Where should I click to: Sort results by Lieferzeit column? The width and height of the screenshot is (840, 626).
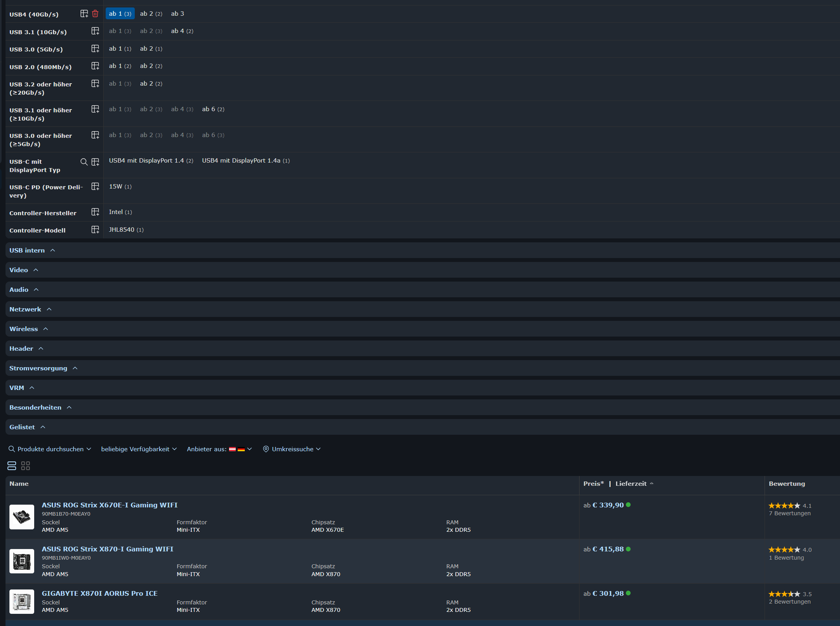pos(631,484)
